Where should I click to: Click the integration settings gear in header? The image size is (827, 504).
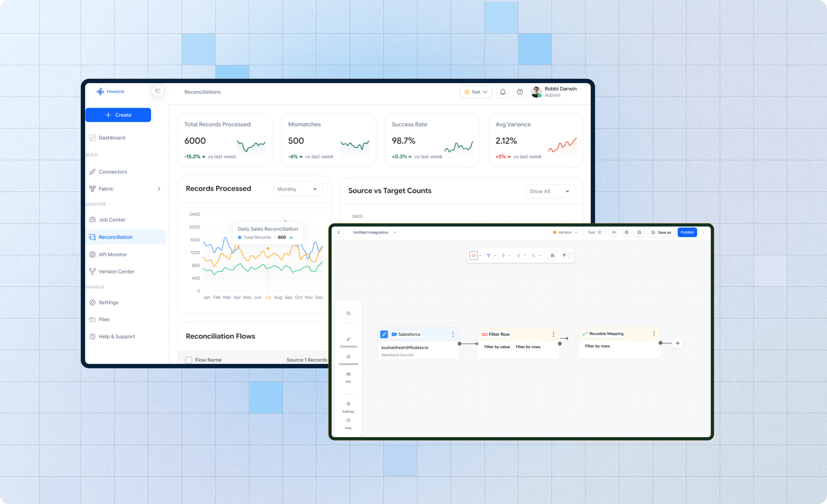tap(626, 233)
